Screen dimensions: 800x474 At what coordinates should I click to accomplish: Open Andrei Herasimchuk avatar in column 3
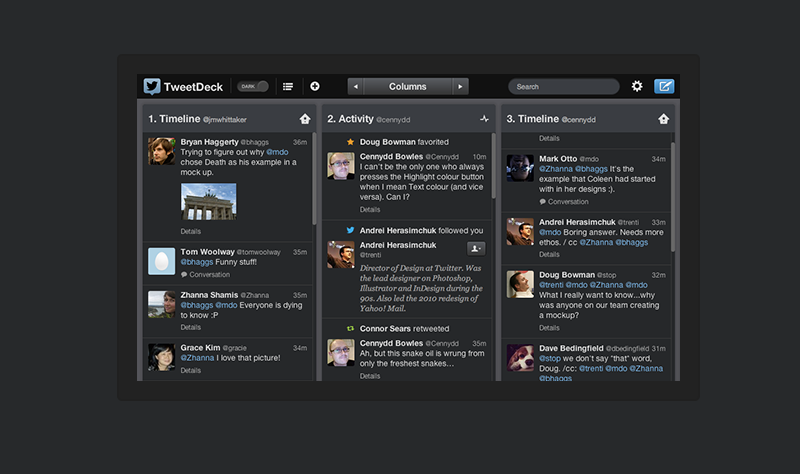(x=520, y=232)
